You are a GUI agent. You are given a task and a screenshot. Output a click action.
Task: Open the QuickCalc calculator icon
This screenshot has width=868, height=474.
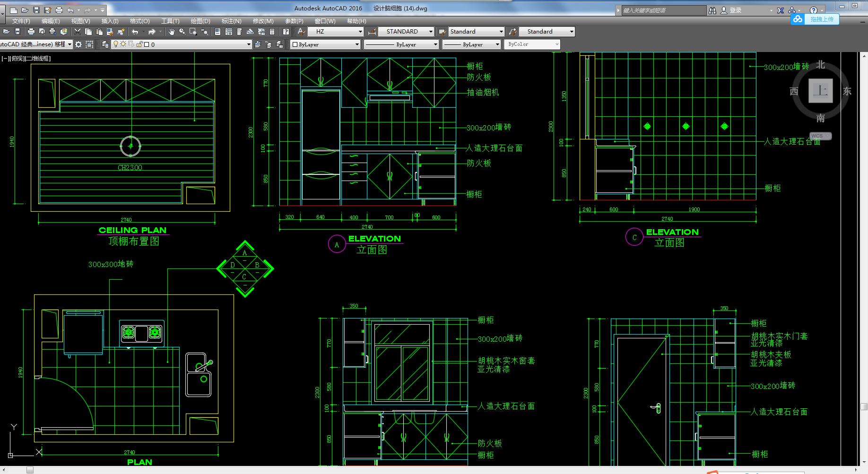click(x=272, y=32)
